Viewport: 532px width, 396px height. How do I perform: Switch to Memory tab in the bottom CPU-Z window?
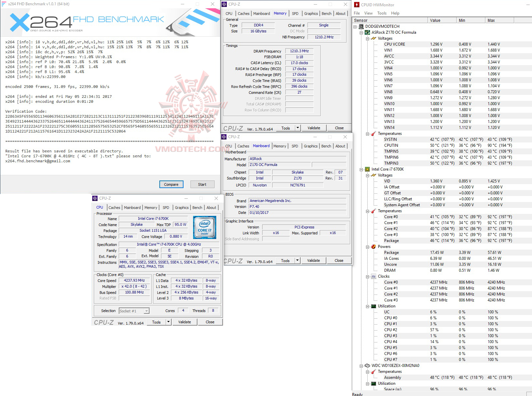pos(151,208)
